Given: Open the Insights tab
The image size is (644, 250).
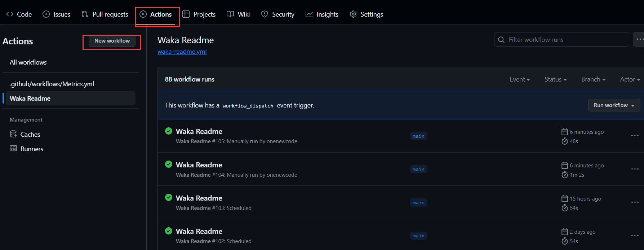Looking at the screenshot, I should (x=322, y=14).
